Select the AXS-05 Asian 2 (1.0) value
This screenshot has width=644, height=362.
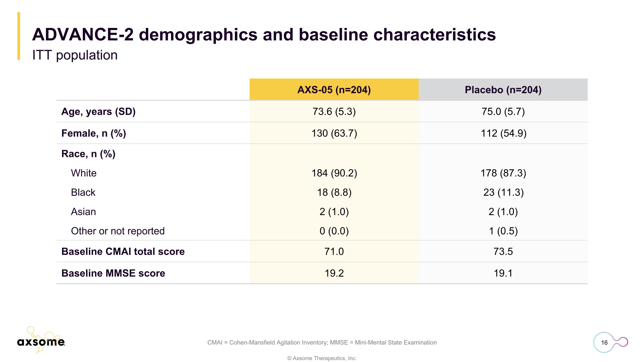pos(334,212)
